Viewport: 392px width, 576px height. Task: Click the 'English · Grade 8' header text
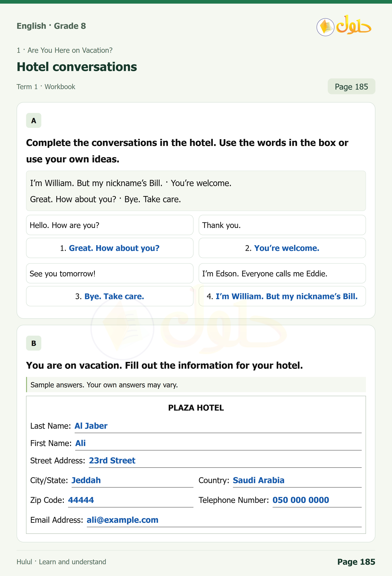point(51,26)
